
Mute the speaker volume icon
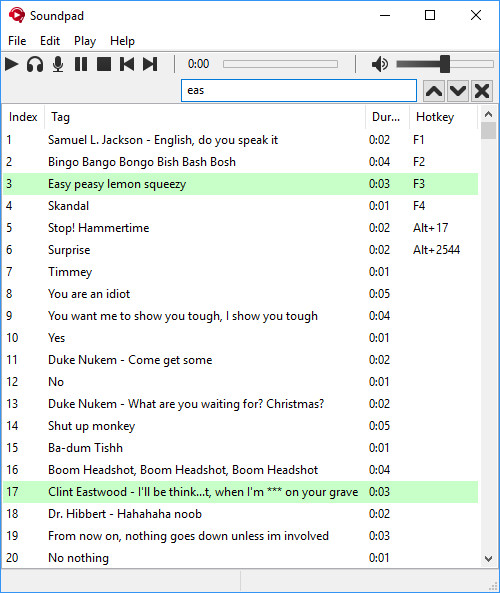tap(380, 64)
